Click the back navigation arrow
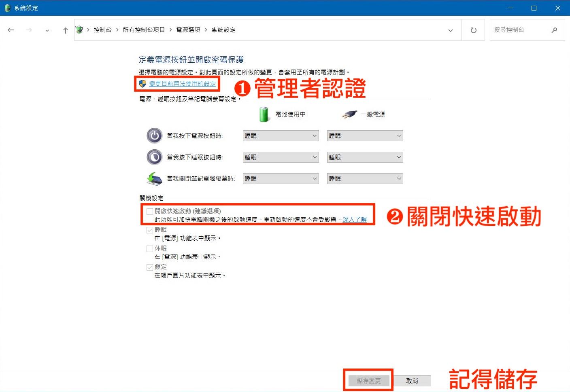 point(11,30)
